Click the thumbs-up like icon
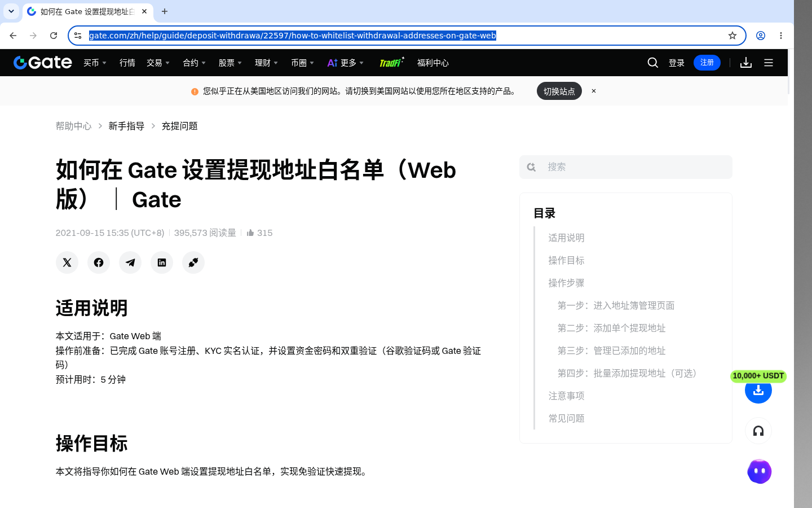Image resolution: width=812 pixels, height=508 pixels. [x=250, y=233]
